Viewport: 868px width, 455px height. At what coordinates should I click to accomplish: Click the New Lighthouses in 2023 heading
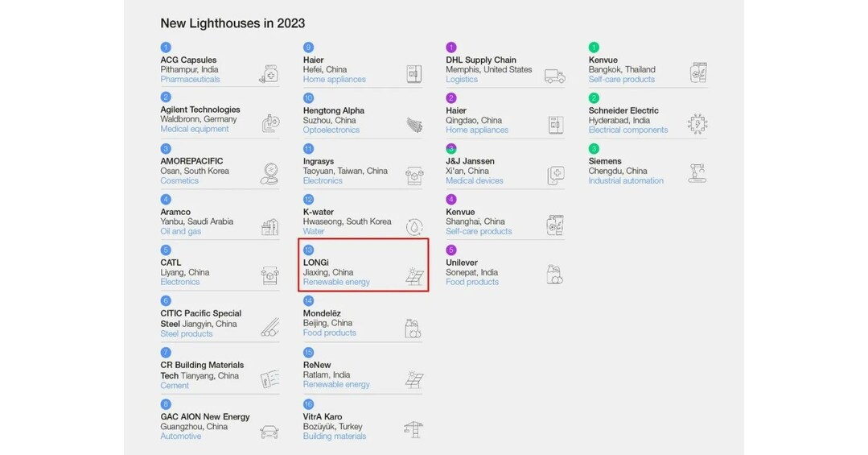232,23
